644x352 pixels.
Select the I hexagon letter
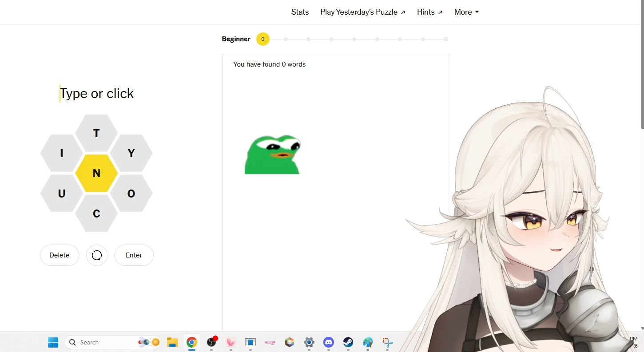[x=62, y=153]
